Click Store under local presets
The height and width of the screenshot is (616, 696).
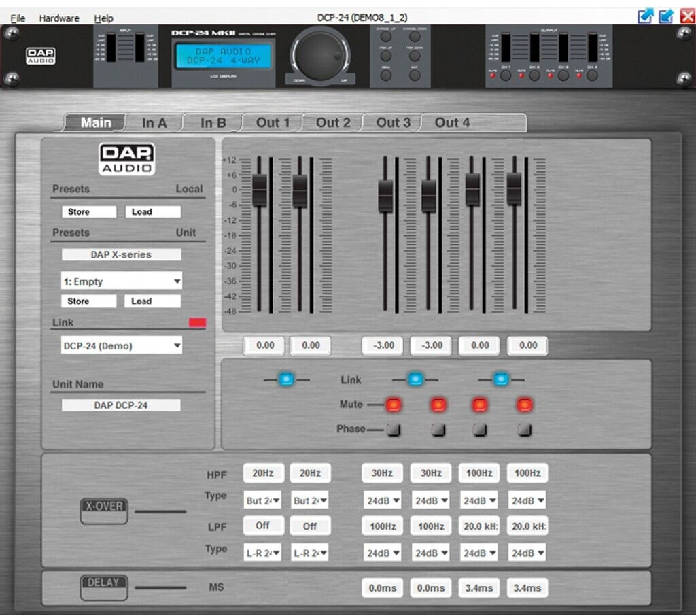(89, 212)
